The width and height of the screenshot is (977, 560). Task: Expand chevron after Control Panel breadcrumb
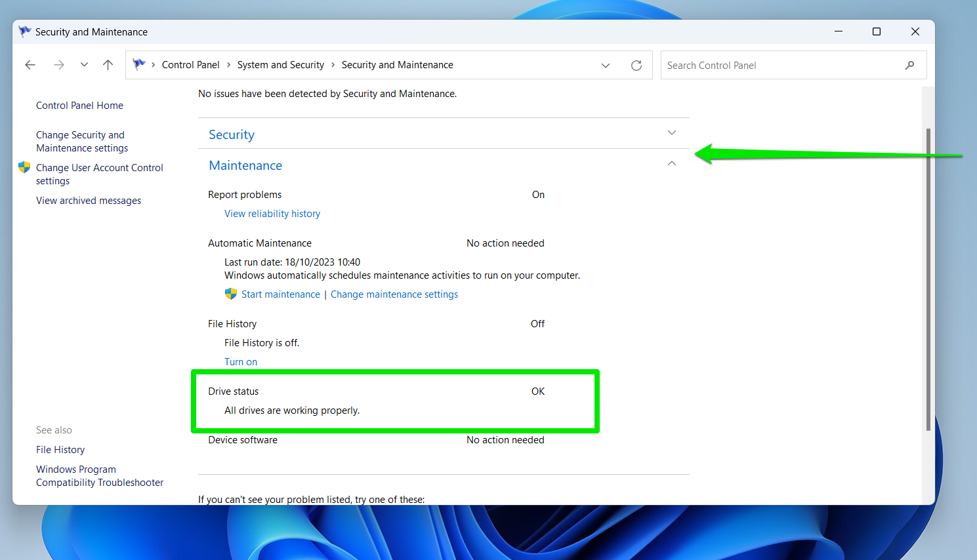click(x=229, y=65)
